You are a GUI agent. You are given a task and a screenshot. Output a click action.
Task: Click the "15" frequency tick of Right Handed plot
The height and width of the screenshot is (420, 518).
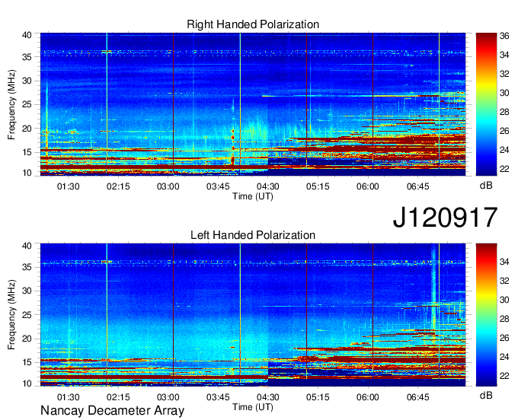27,152
